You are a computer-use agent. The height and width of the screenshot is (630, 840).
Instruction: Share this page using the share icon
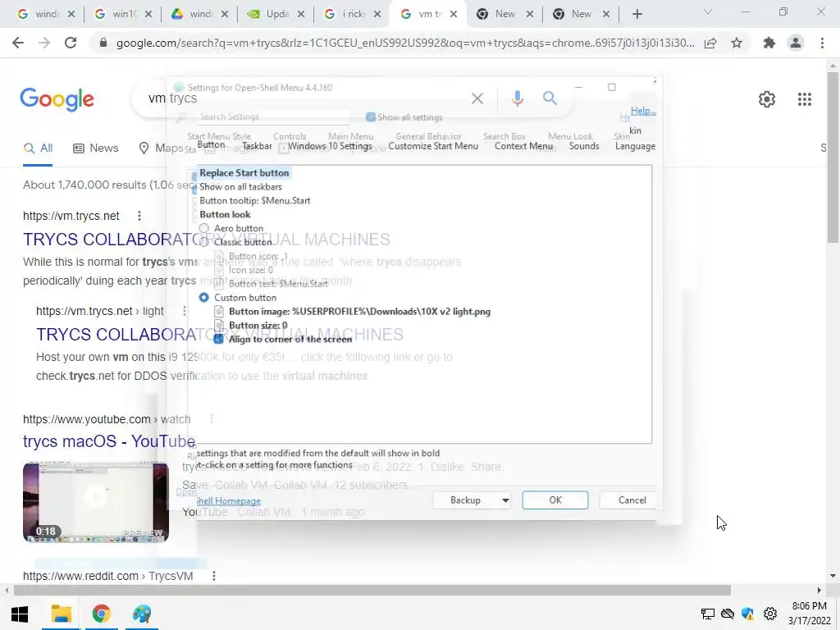click(x=710, y=43)
